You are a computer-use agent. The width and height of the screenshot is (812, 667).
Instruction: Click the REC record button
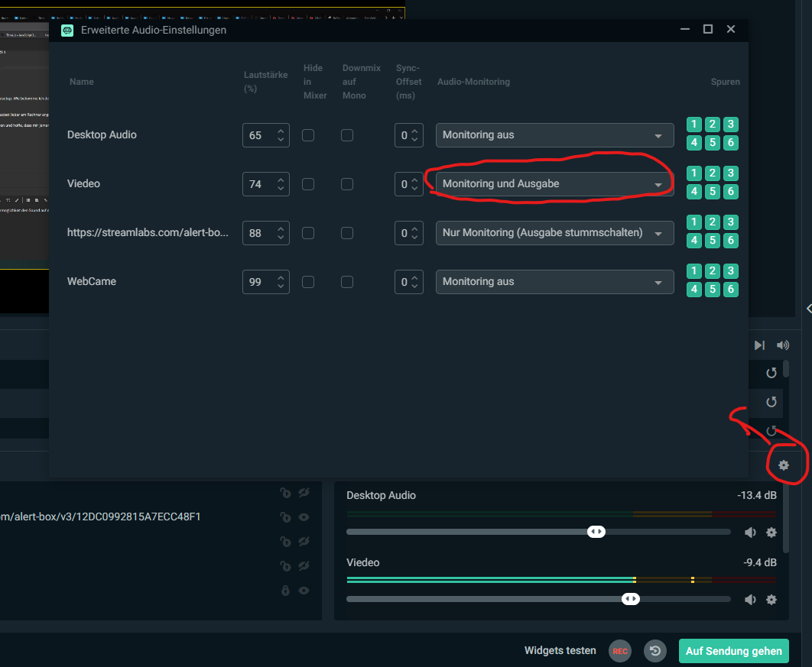point(620,651)
